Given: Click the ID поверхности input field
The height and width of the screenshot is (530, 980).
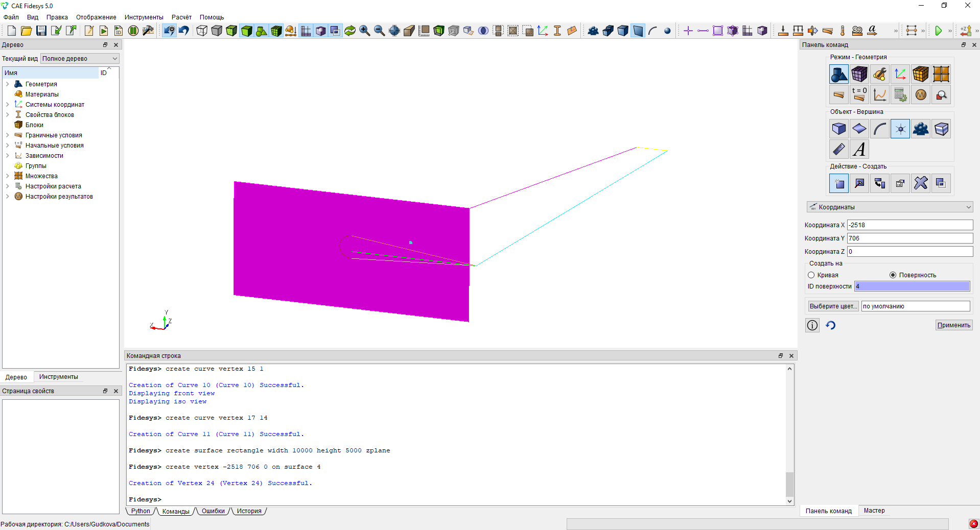Looking at the screenshot, I should tap(912, 286).
